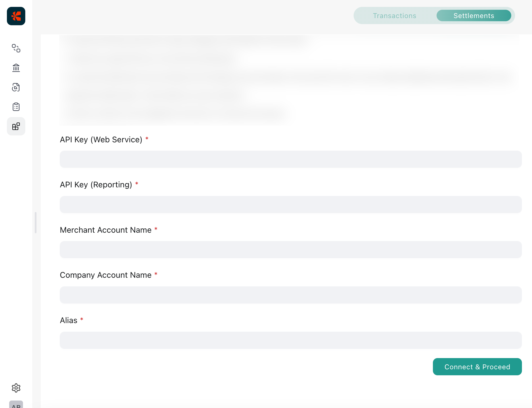The image size is (532, 408).
Task: Click the sidebar resize handle bar
Action: (x=36, y=223)
